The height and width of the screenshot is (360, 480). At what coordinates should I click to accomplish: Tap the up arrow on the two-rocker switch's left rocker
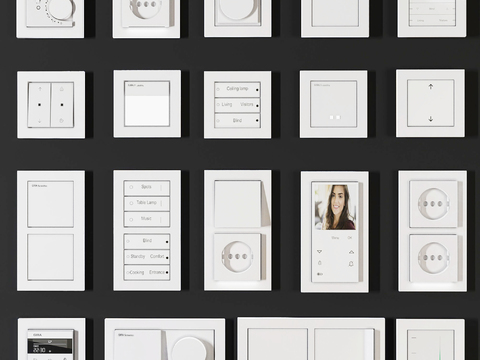[x=40, y=89]
